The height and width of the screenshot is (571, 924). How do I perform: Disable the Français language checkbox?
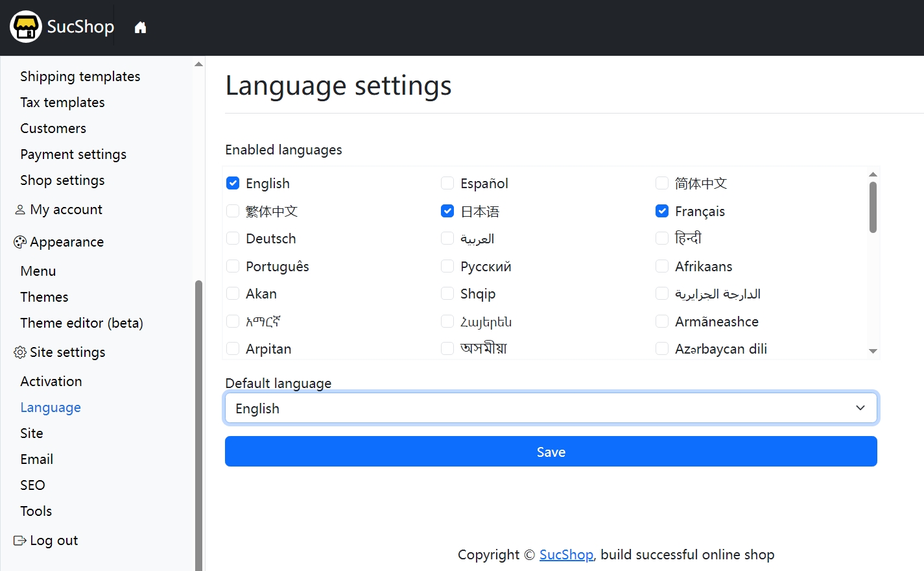point(662,211)
